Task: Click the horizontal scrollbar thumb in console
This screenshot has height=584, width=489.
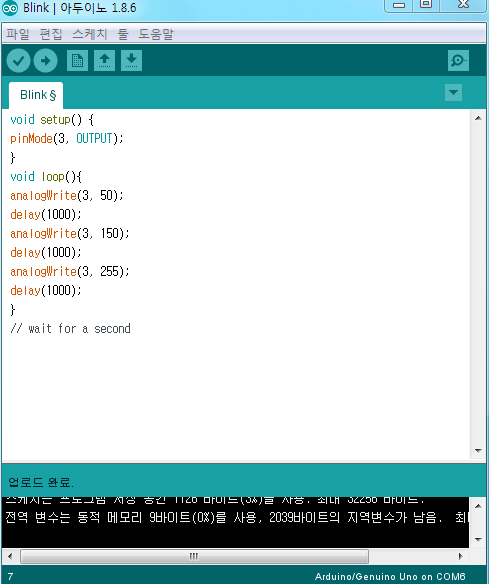Action: point(194,556)
